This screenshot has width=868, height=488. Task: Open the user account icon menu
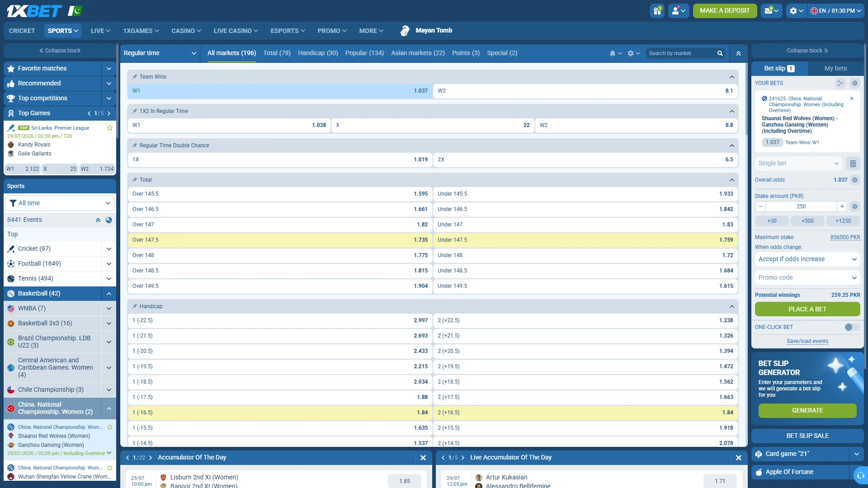pos(679,11)
